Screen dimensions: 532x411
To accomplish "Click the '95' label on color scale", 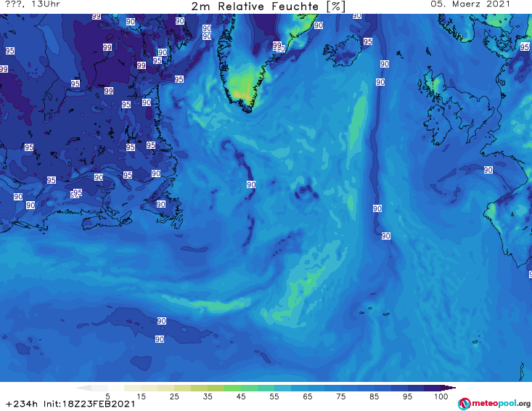I will [x=407, y=396].
